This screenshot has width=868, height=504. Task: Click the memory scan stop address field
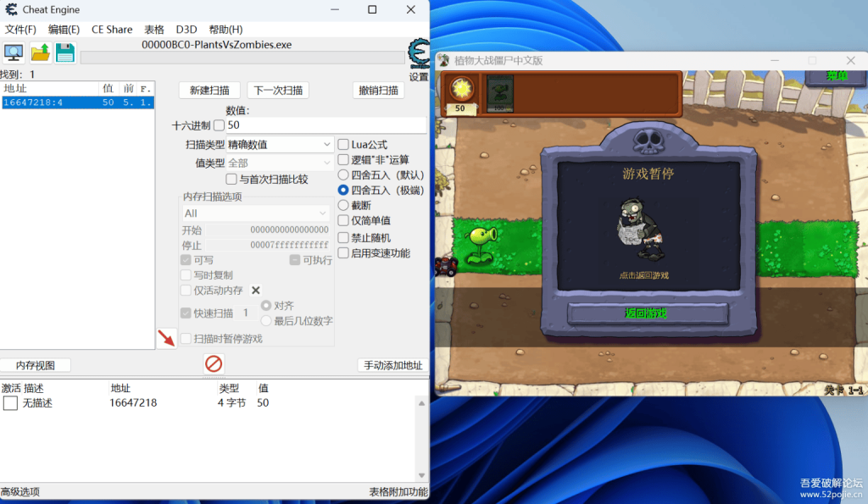pyautogui.click(x=268, y=245)
